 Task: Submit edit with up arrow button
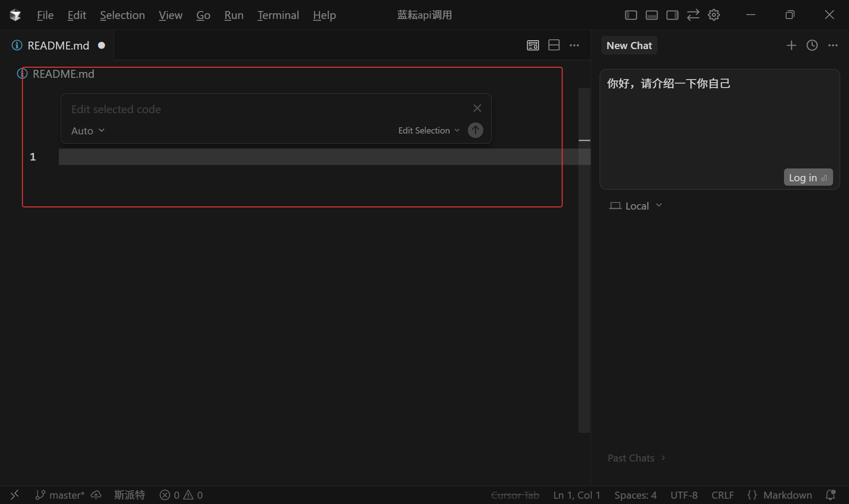(475, 130)
